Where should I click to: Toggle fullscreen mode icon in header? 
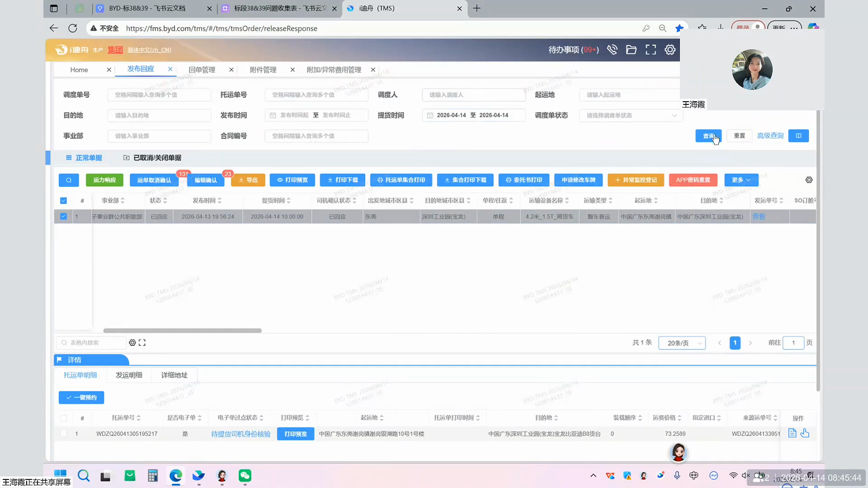651,50
